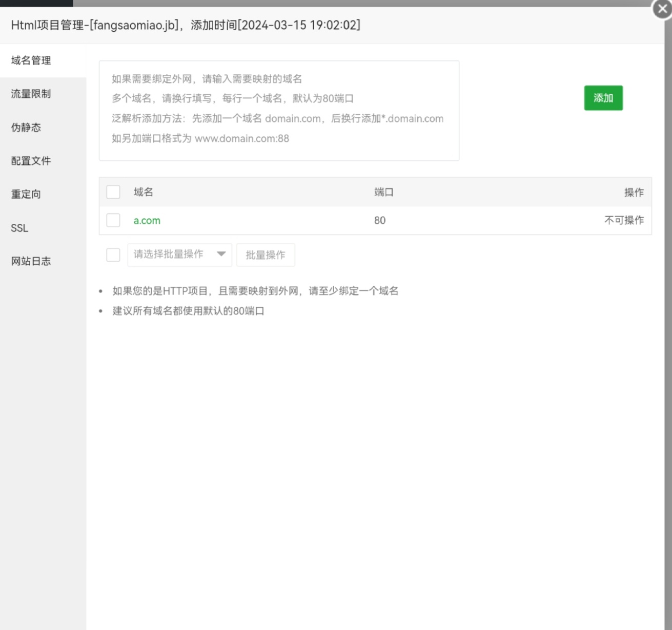672x630 pixels.
Task: Toggle the checkbox beside batch operation dropdown
Action: click(113, 255)
